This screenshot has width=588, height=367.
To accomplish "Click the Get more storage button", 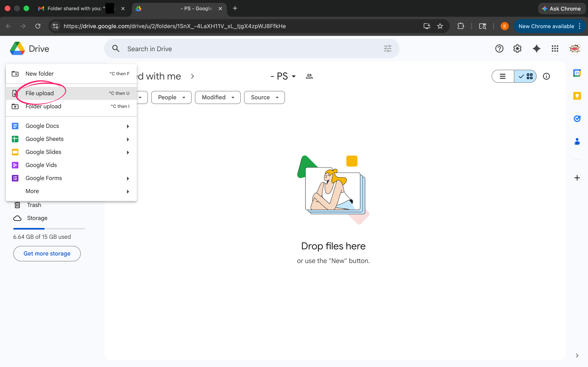I will 47,254.
